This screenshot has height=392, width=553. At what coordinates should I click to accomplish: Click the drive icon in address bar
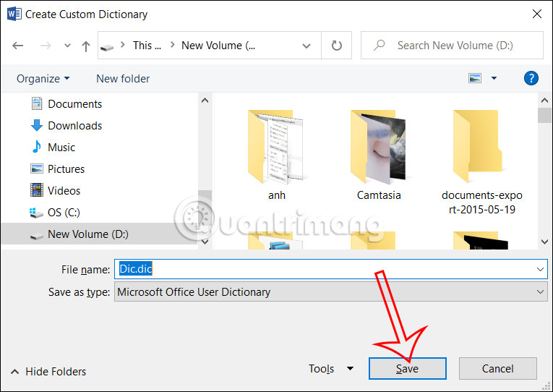point(107,47)
